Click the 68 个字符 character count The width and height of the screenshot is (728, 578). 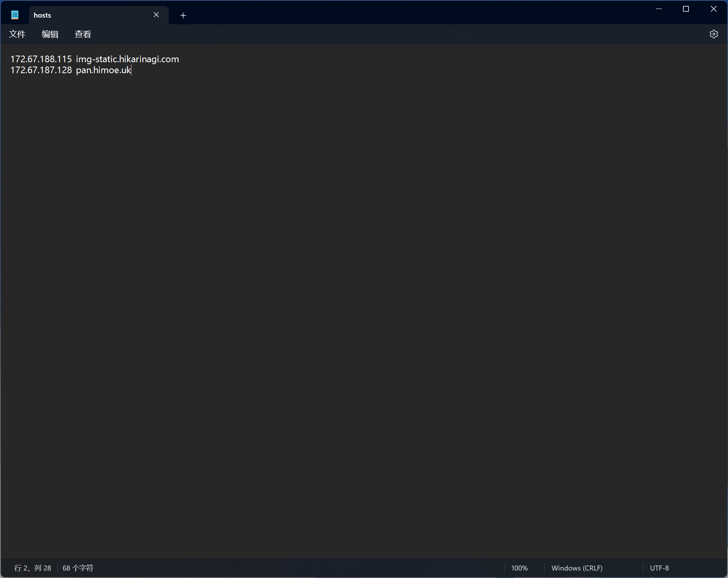pos(78,568)
